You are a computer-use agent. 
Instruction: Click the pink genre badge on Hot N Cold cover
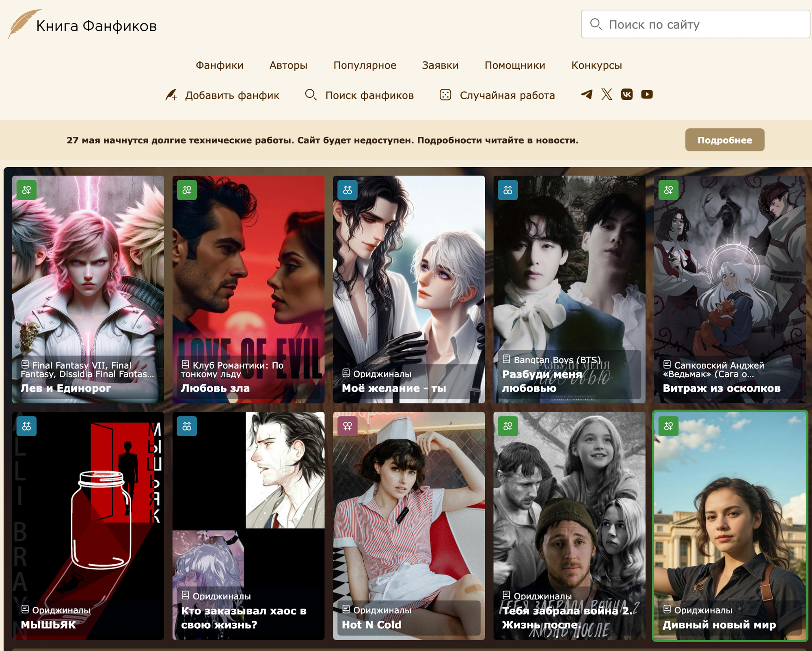(348, 426)
